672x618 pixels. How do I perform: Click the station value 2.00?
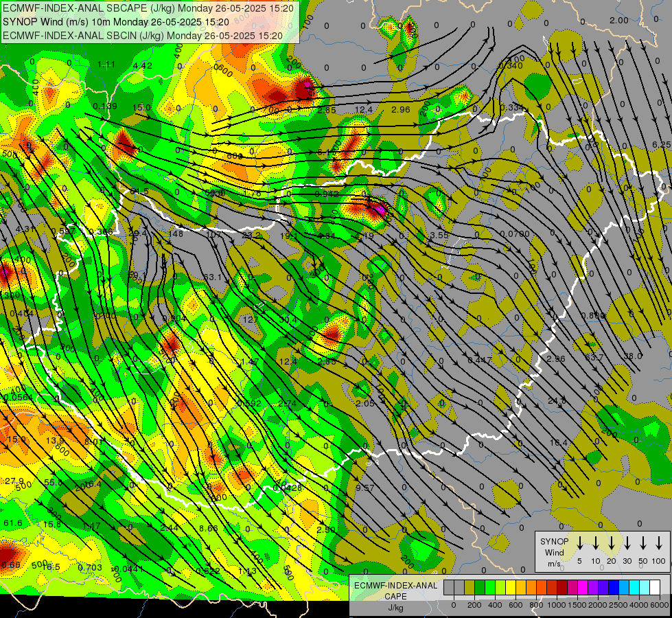click(619, 21)
